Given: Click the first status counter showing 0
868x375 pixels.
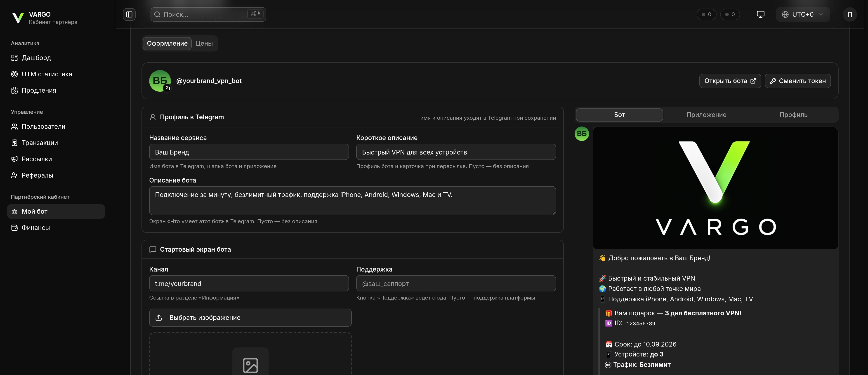Looking at the screenshot, I should click(706, 14).
